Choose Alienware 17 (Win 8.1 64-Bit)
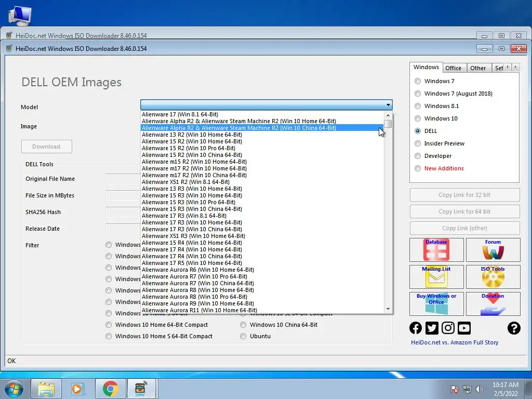Viewport: 532px width, 399px height. coord(262,114)
